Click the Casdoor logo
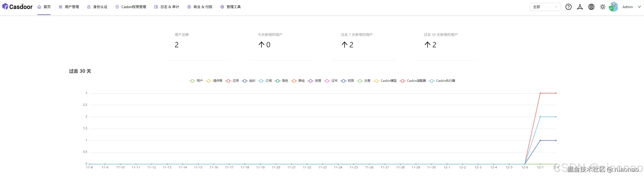This screenshot has width=644, height=178. tap(17, 7)
